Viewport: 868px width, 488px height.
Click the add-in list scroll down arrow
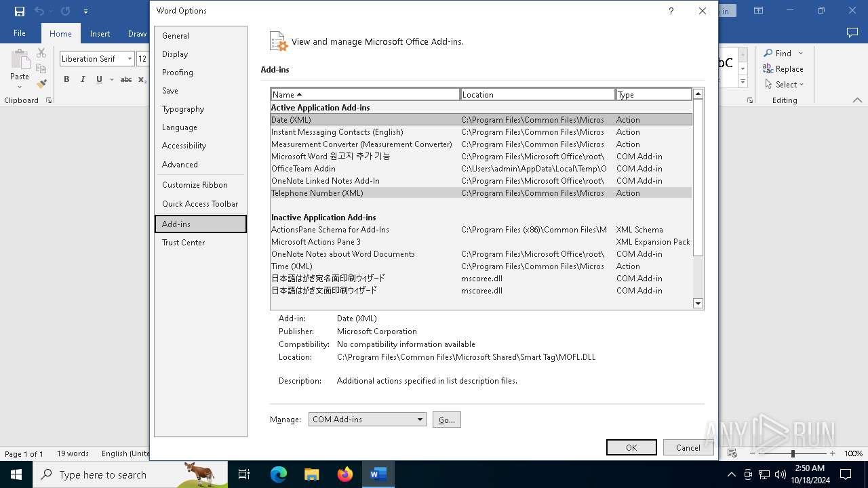pyautogui.click(x=698, y=304)
